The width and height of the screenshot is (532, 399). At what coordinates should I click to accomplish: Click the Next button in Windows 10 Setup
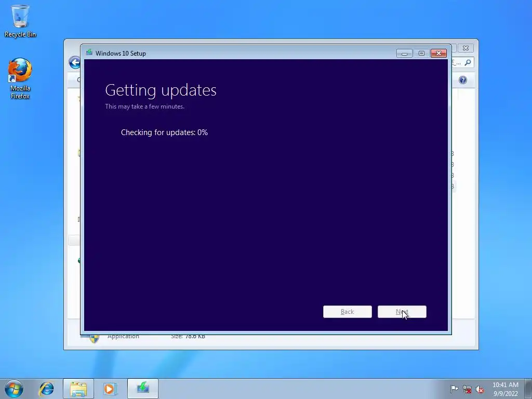402,312
